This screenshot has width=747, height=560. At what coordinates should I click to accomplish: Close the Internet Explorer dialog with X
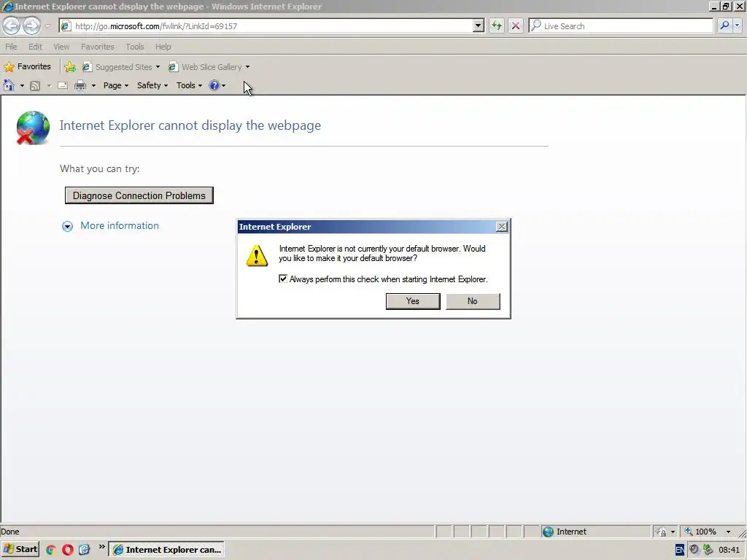pyautogui.click(x=502, y=227)
